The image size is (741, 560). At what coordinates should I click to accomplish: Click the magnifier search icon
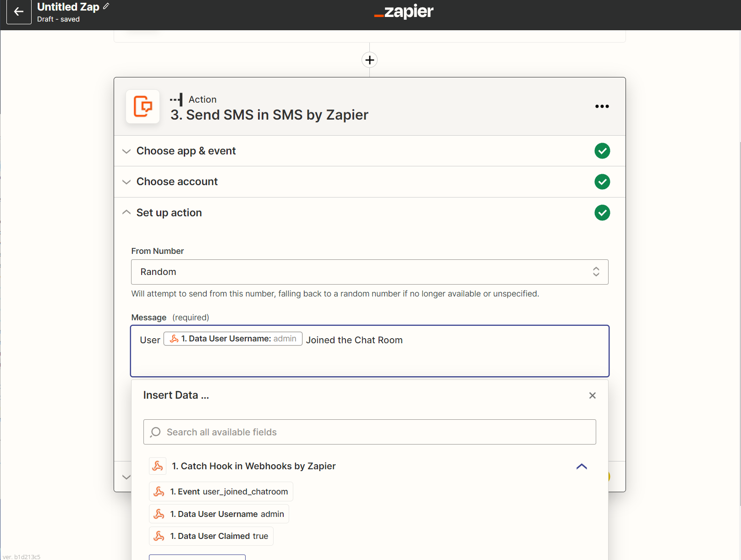coord(155,432)
